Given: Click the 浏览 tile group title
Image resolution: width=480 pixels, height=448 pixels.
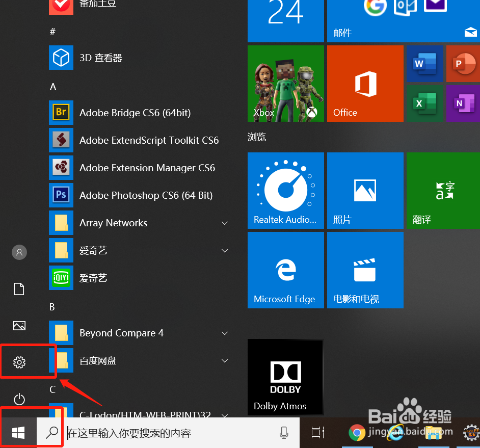Looking at the screenshot, I should tap(256, 137).
